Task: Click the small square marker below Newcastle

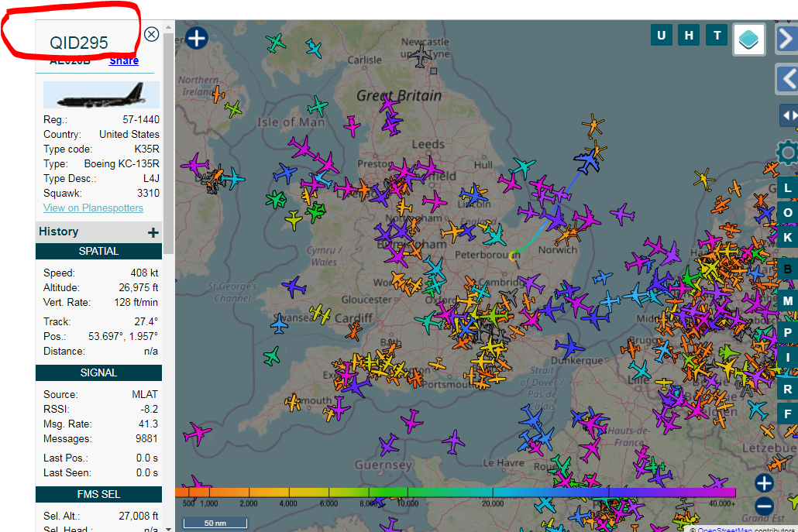Action: point(434,71)
